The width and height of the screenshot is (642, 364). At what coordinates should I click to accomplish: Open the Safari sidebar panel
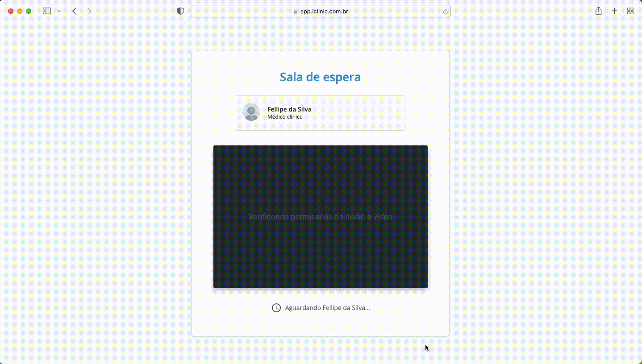[x=46, y=11]
